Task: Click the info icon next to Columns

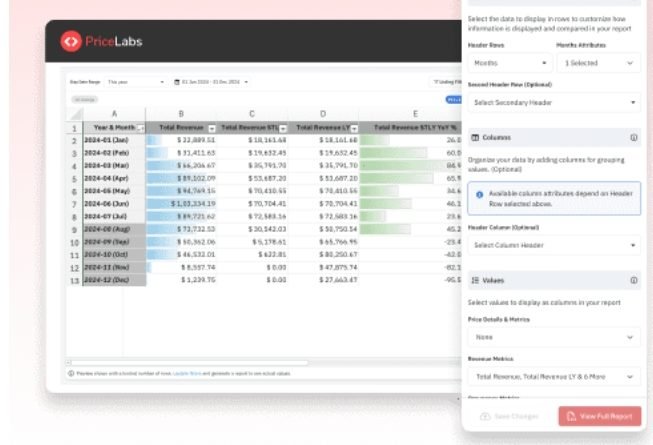Action: tap(634, 138)
